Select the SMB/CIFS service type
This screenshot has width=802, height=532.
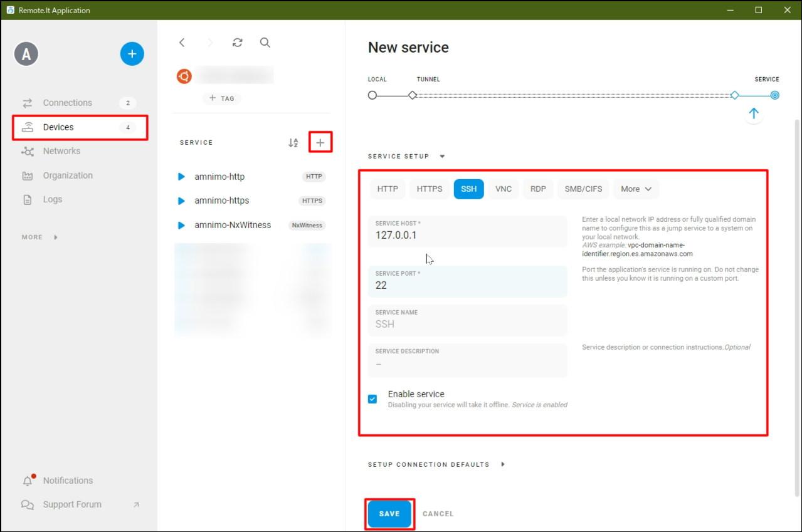pyautogui.click(x=583, y=189)
